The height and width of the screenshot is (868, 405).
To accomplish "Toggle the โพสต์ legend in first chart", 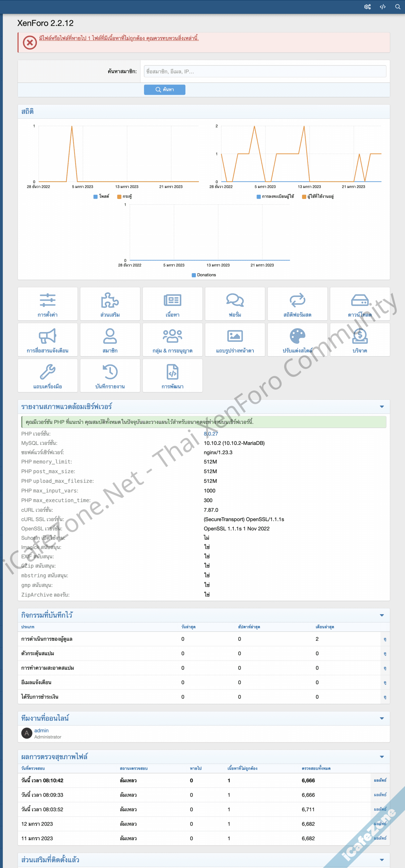I will (x=101, y=197).
